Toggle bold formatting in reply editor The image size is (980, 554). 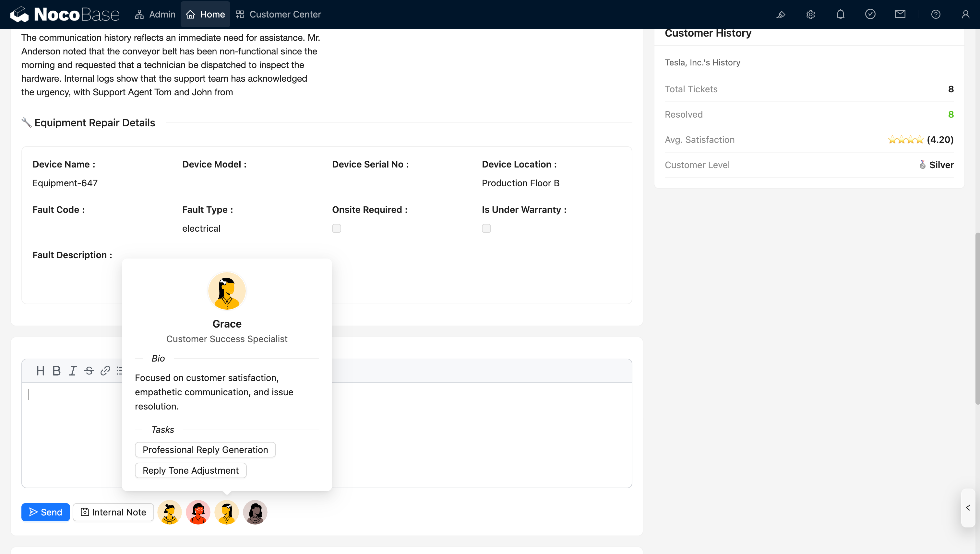pyautogui.click(x=56, y=371)
